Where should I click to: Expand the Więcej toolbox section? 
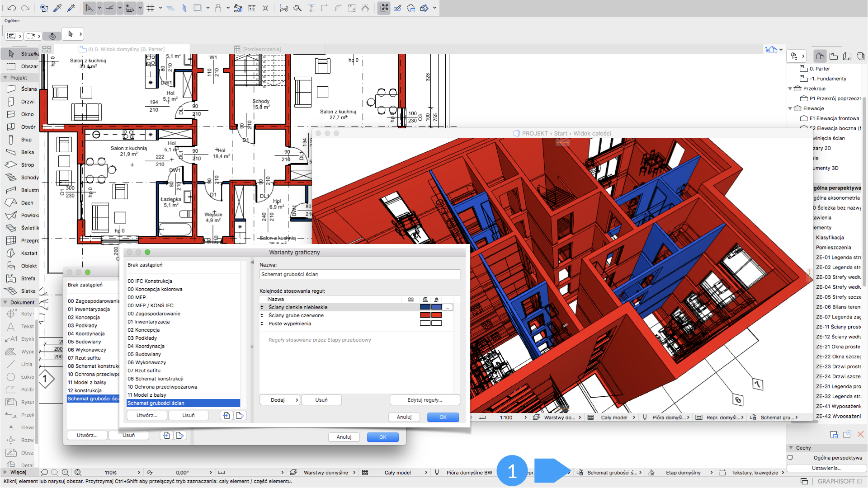[5, 472]
